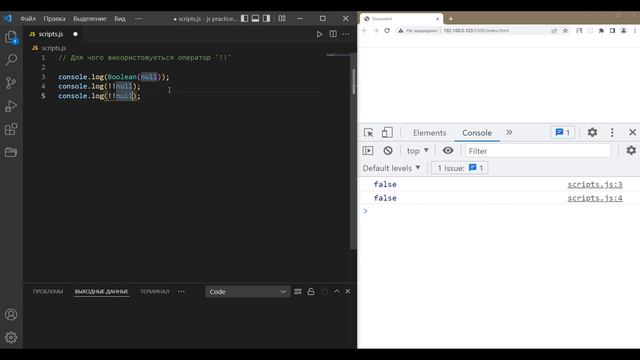Maximize the panel with the chevron

[337, 291]
